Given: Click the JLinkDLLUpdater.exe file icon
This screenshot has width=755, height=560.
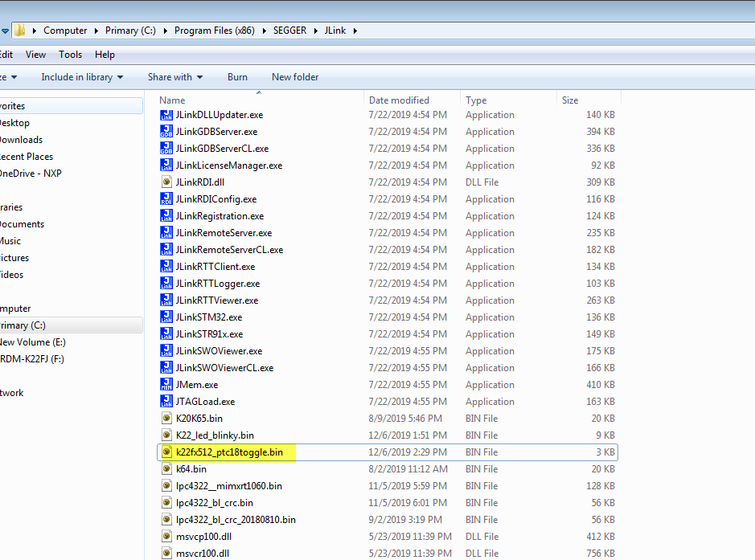Looking at the screenshot, I should (166, 115).
